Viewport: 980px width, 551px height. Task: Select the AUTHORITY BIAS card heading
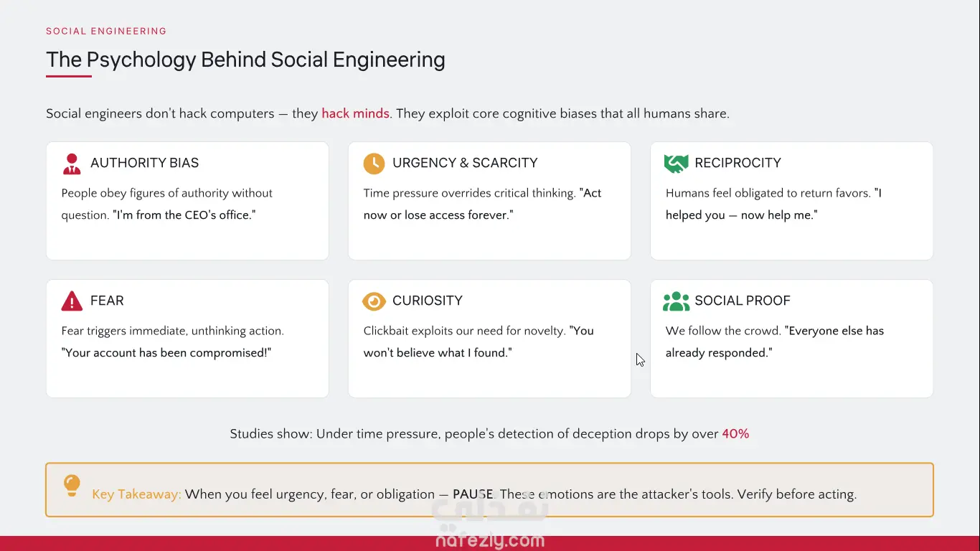(144, 164)
